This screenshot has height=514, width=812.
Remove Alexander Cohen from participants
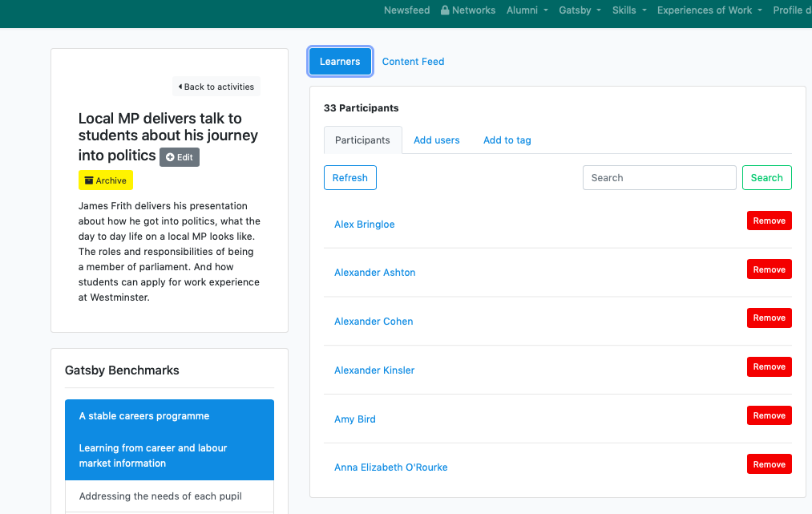(769, 318)
